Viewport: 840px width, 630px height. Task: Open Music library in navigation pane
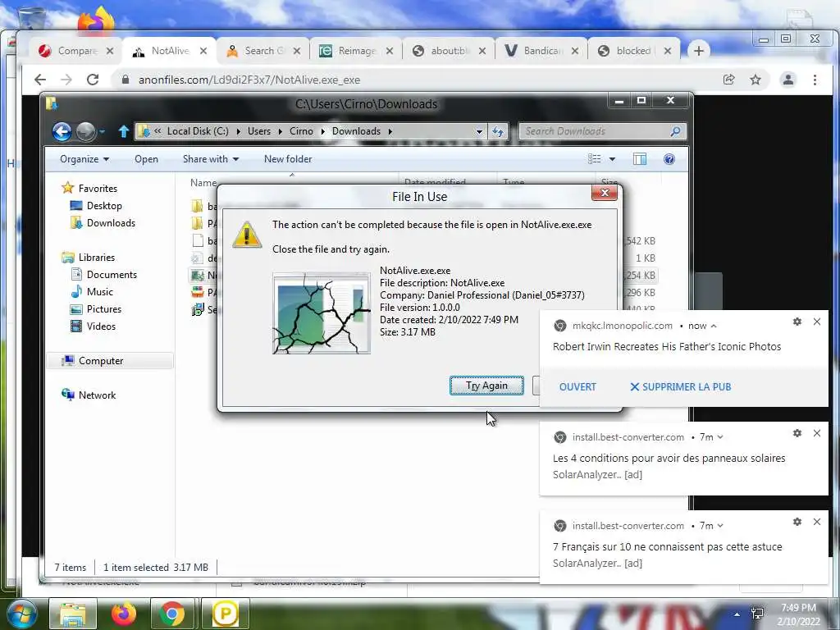click(92, 292)
